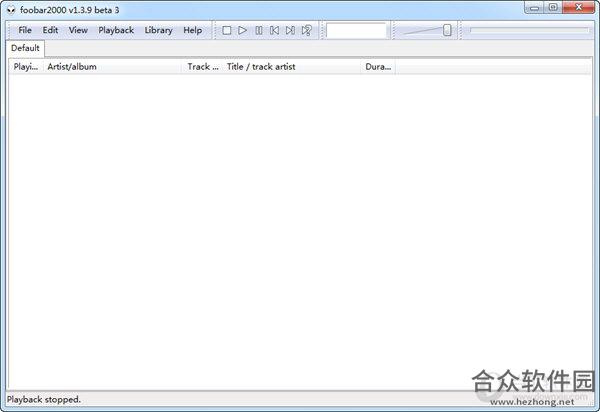The height and width of the screenshot is (412, 600).
Task: Close the foobar2000 window
Action: (579, 7)
